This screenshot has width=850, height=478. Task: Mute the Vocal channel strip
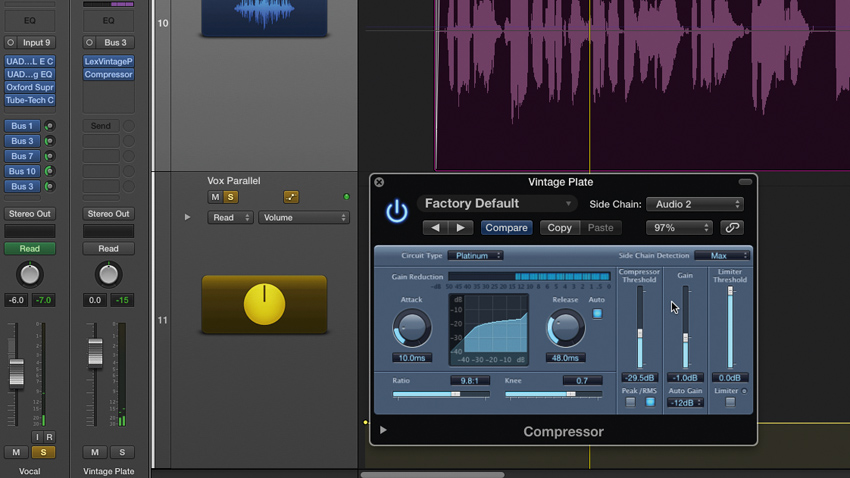[16, 452]
